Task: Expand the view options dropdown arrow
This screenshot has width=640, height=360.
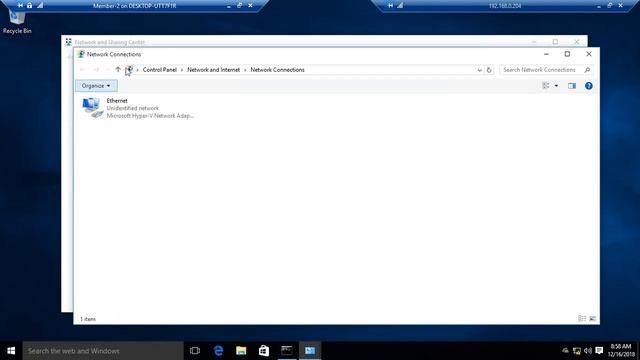Action: 556,86
